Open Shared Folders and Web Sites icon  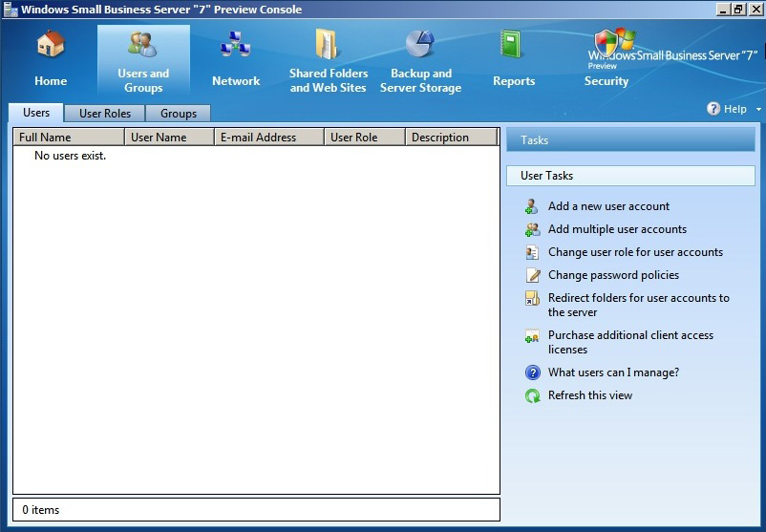point(327,44)
